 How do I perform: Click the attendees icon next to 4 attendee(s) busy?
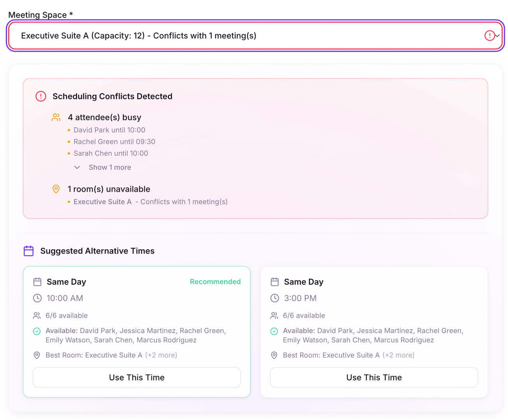pyautogui.click(x=56, y=117)
